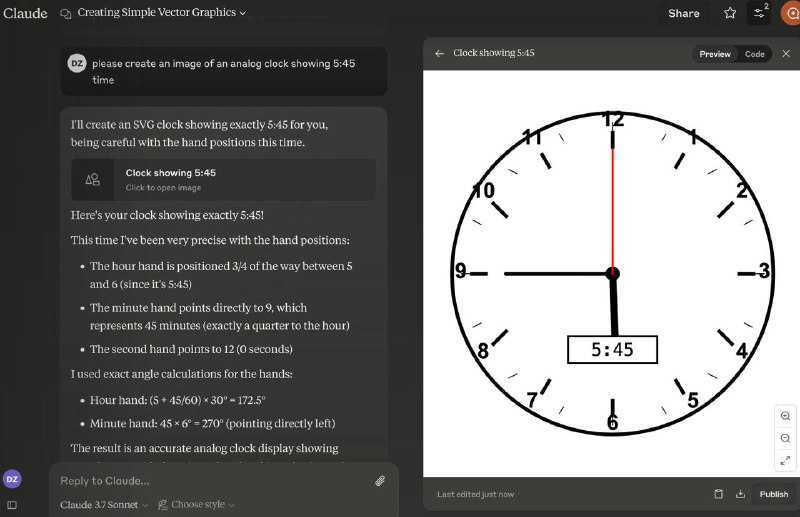Screen dimensions: 800x517
Task: Open the Choose style dropdown
Action: (196, 505)
